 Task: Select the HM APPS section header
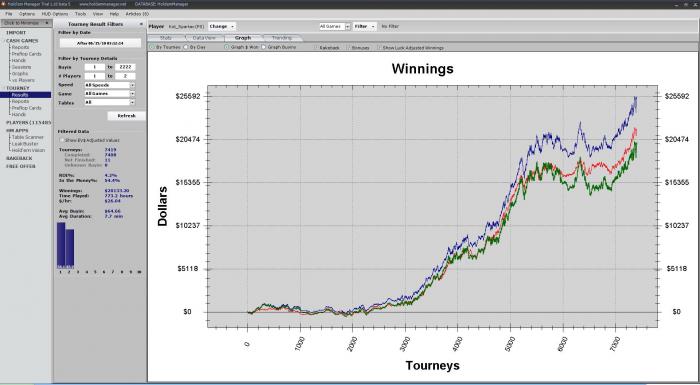tap(17, 130)
